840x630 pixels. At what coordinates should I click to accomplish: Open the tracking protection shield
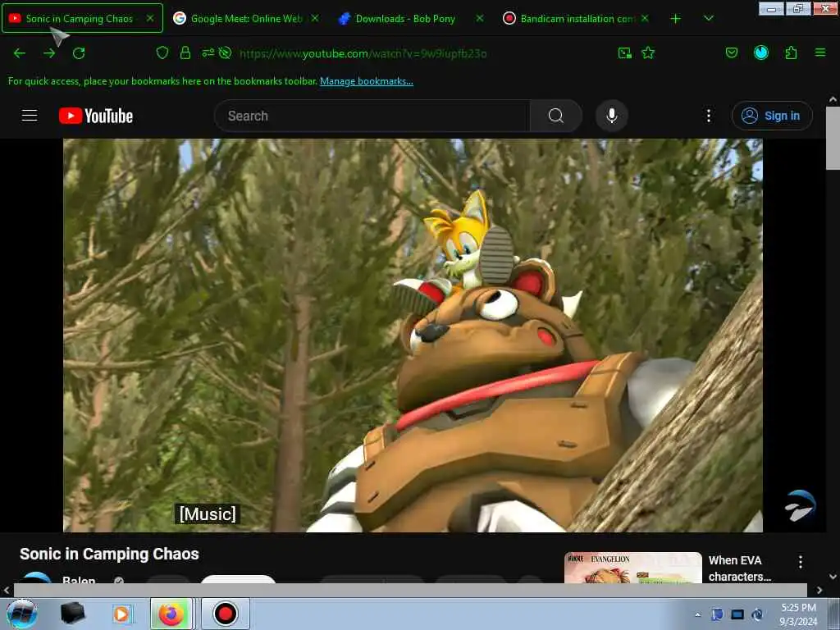[162, 52]
